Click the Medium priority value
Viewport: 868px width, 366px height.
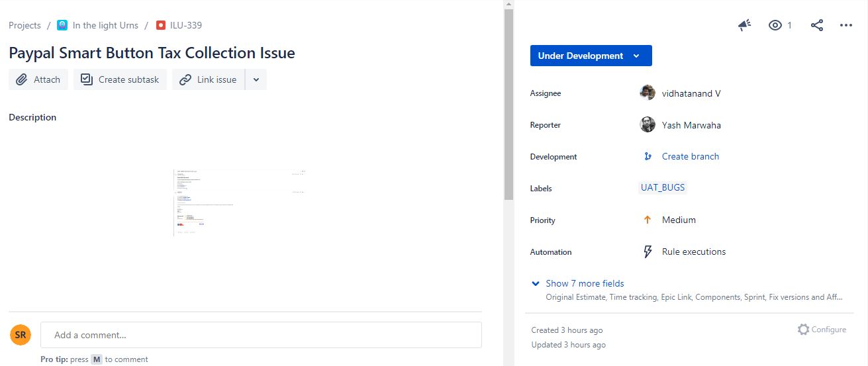pyautogui.click(x=679, y=220)
